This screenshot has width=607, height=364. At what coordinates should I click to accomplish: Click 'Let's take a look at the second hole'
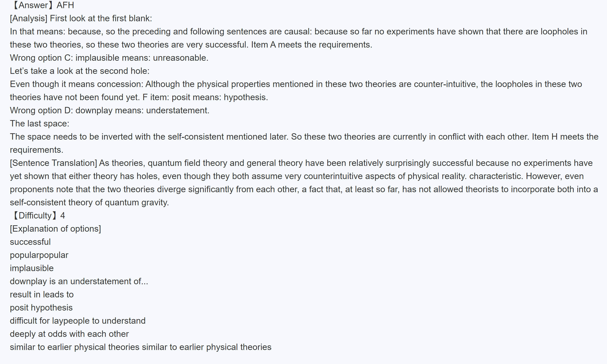tap(80, 71)
